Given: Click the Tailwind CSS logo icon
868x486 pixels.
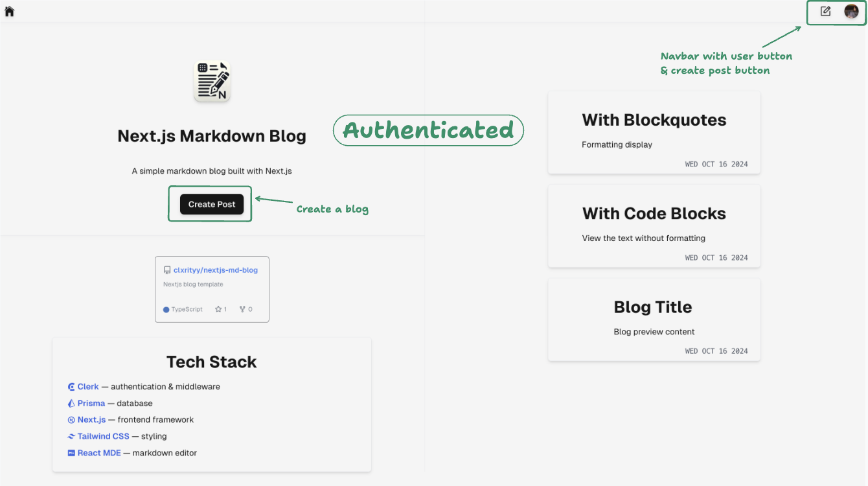Looking at the screenshot, I should click(71, 437).
